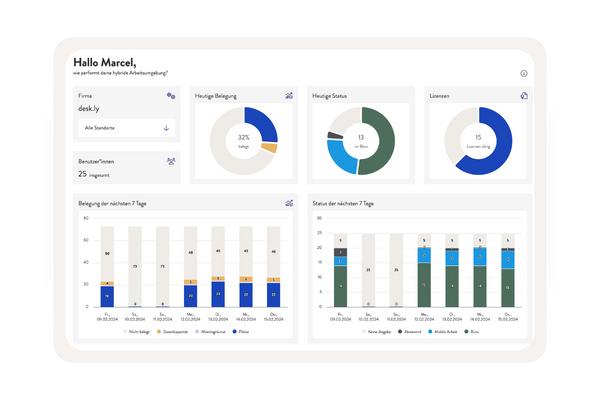Click the 25 insgesamt user count
Screen dimensions: 600x400
pos(94,174)
